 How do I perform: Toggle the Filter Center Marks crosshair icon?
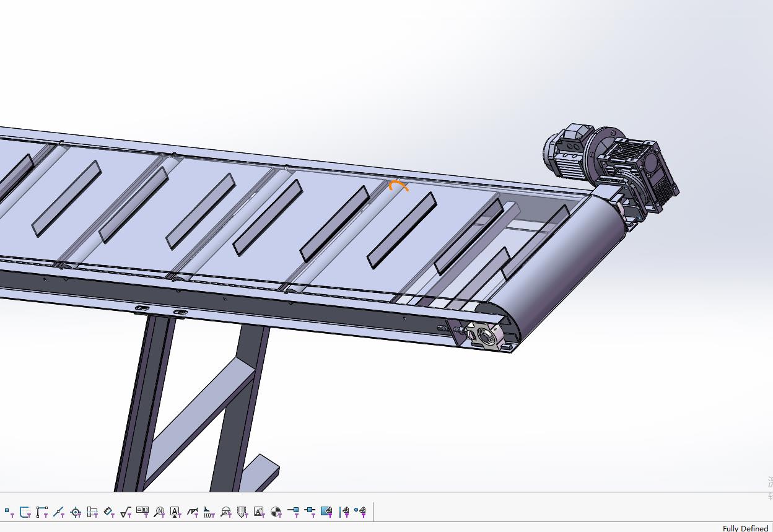click(x=76, y=512)
